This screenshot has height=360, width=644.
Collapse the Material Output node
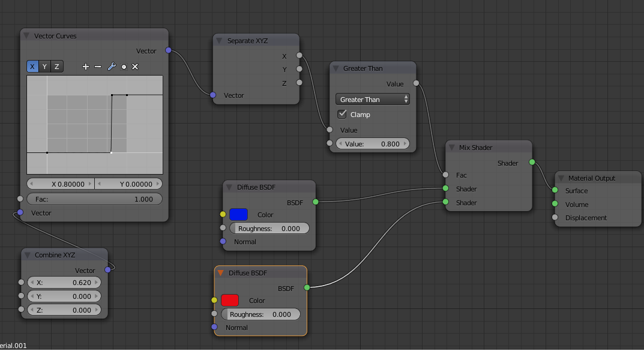pos(561,178)
